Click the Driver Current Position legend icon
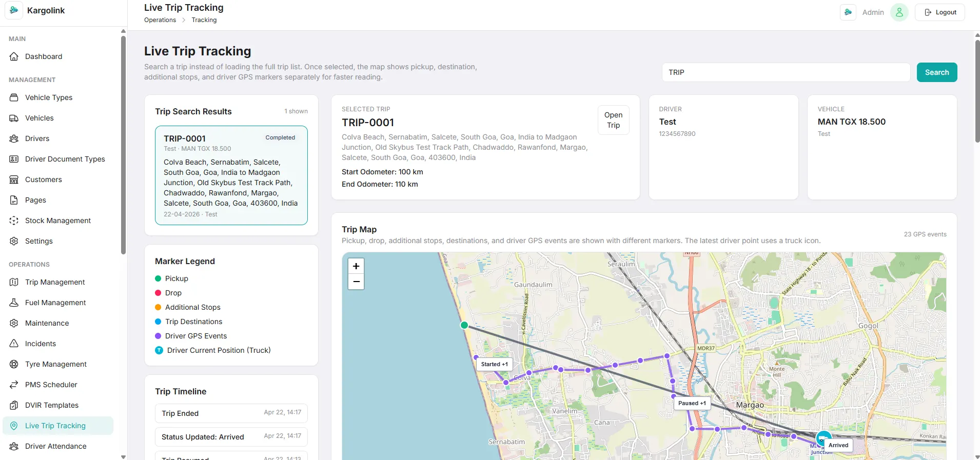 pyautogui.click(x=159, y=350)
